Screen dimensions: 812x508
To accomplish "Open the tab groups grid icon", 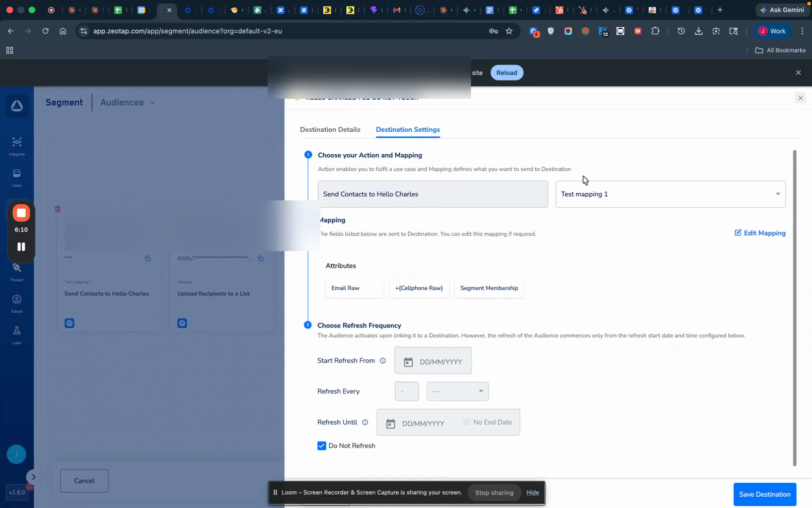I will pos(9,50).
